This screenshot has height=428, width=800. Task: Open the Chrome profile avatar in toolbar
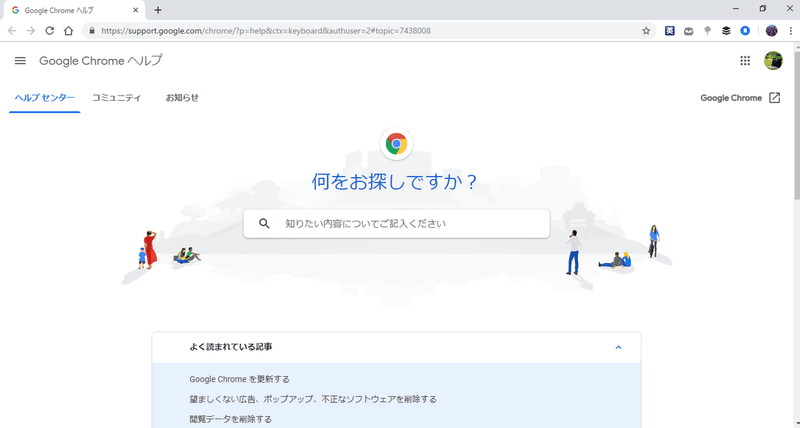tap(771, 31)
